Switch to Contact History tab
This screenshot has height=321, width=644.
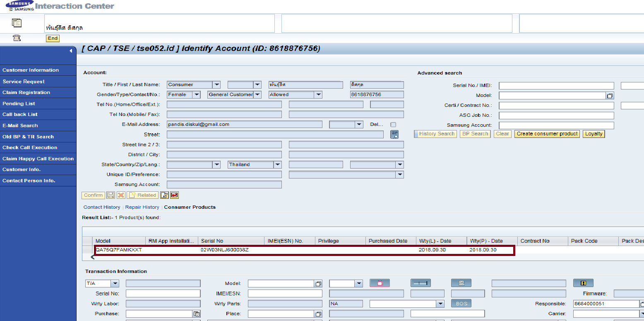point(102,207)
